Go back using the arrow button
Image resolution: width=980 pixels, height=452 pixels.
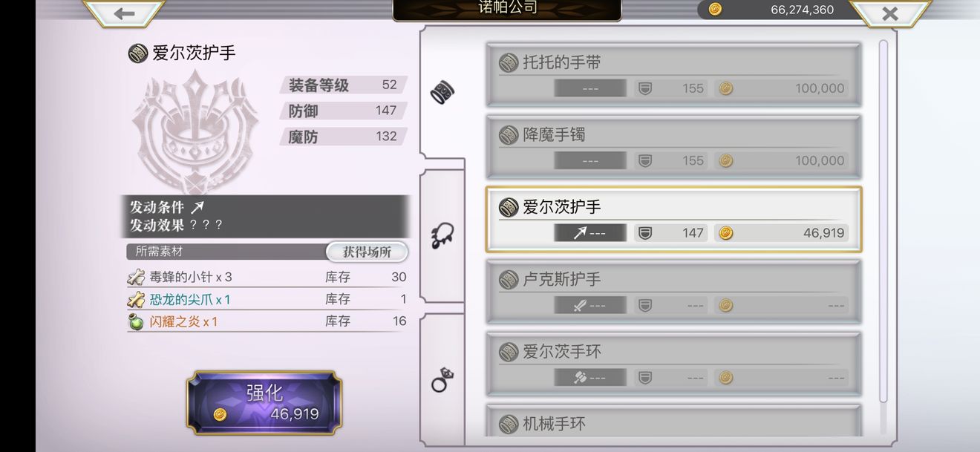(x=124, y=13)
